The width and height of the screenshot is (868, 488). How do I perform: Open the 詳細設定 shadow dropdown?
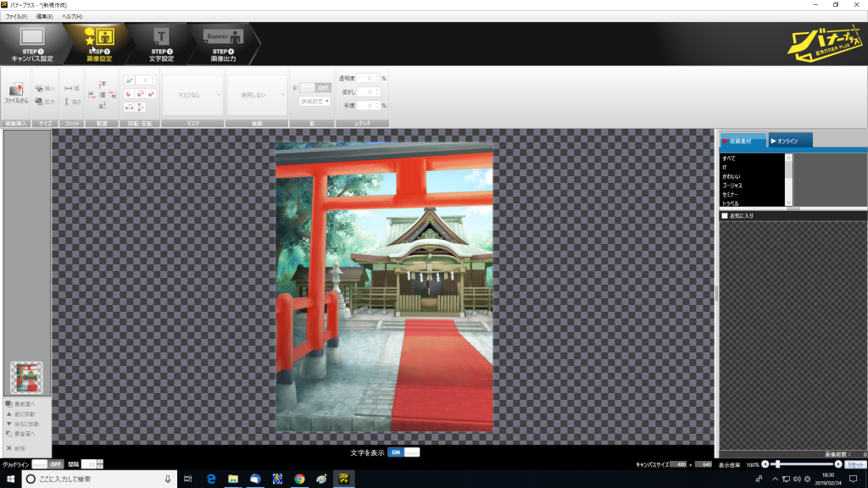coord(314,102)
